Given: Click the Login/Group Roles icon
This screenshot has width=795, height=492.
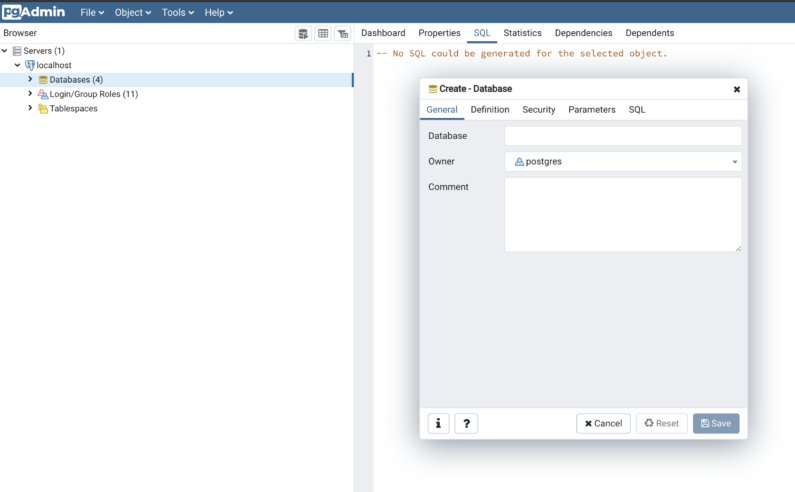Looking at the screenshot, I should click(43, 94).
